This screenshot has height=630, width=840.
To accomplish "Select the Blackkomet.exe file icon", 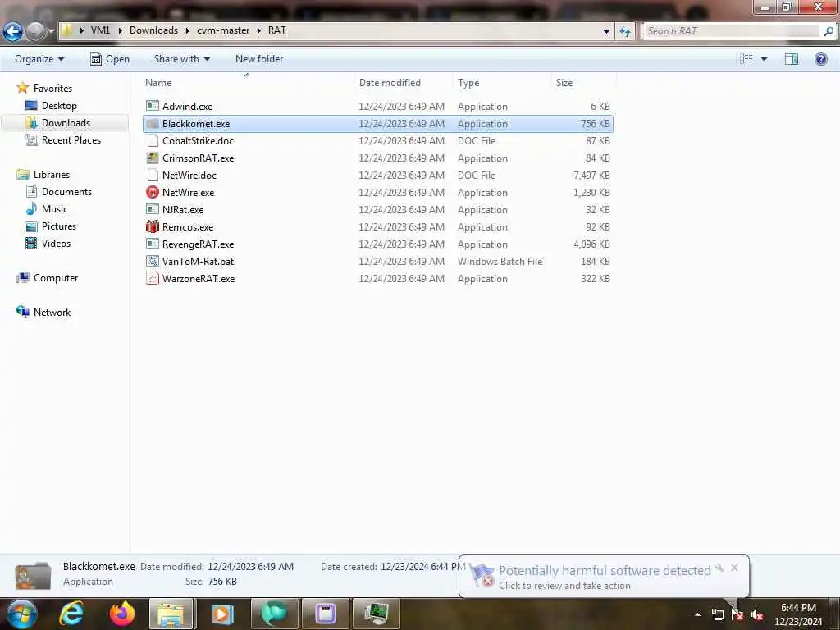I will [x=153, y=124].
